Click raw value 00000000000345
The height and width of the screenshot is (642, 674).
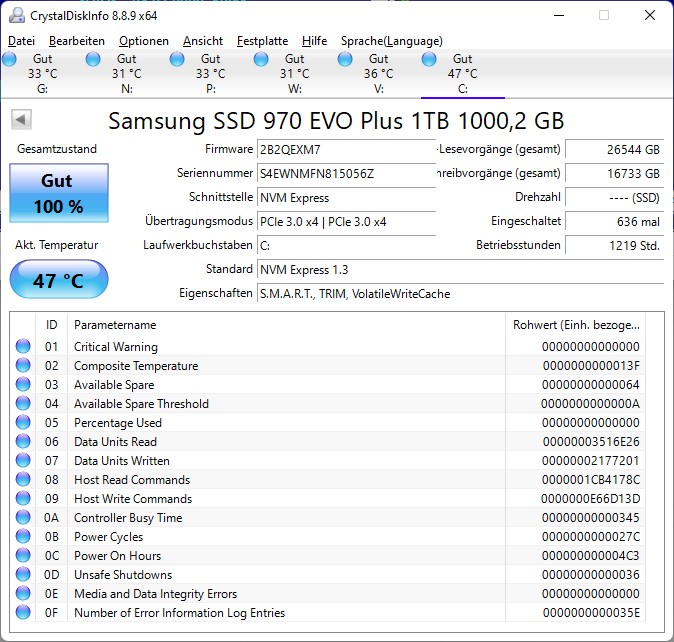591,518
